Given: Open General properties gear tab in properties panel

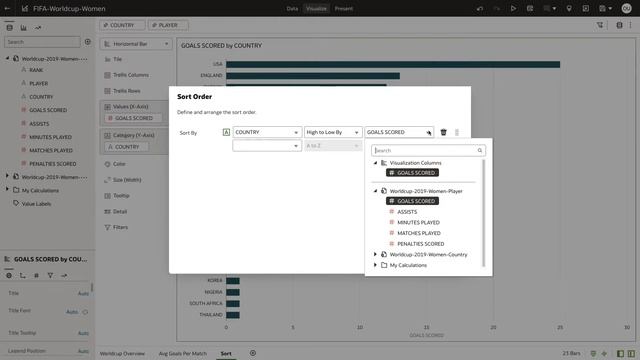Looking at the screenshot, I should (9, 276).
